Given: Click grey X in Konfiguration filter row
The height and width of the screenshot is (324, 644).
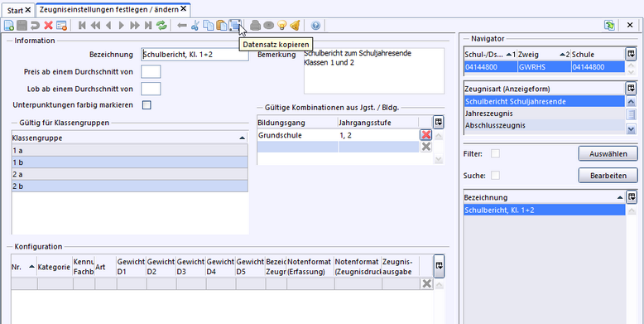Looking at the screenshot, I should [427, 283].
